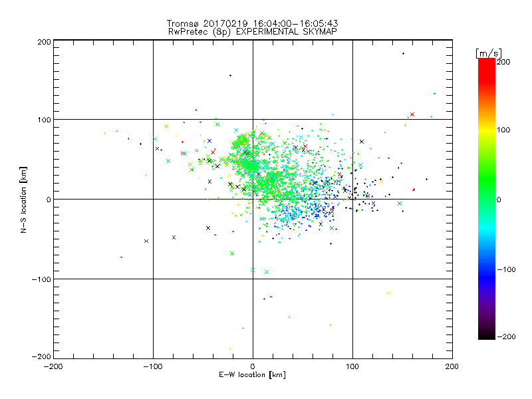Select the blue X marker beside the black X, southwest quadrant
The image size is (532, 399).
pos(174,237)
